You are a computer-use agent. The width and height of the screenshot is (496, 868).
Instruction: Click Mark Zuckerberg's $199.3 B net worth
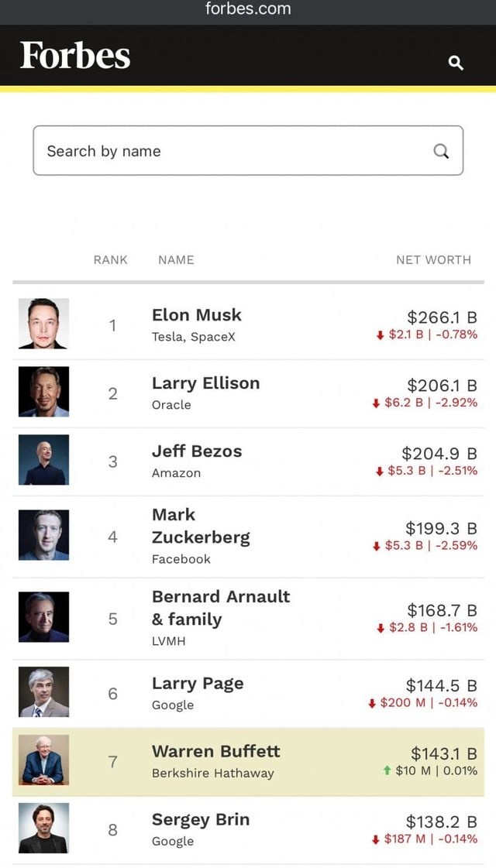click(x=441, y=528)
